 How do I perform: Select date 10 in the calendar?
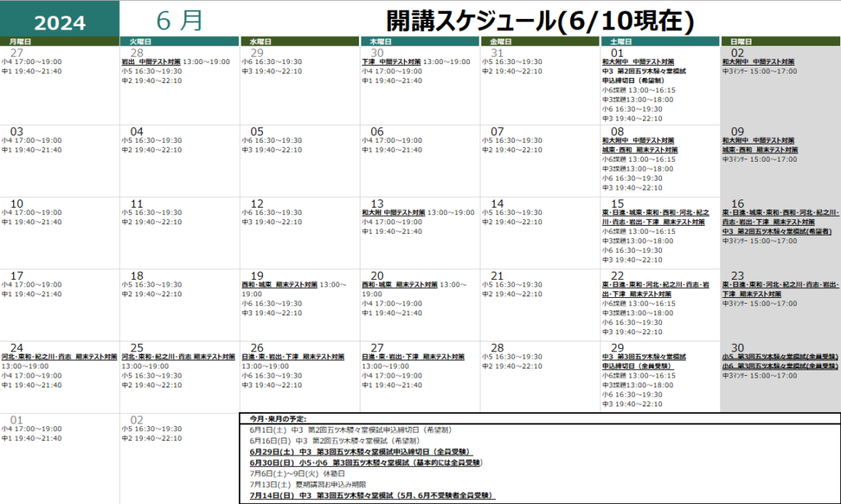16,204
